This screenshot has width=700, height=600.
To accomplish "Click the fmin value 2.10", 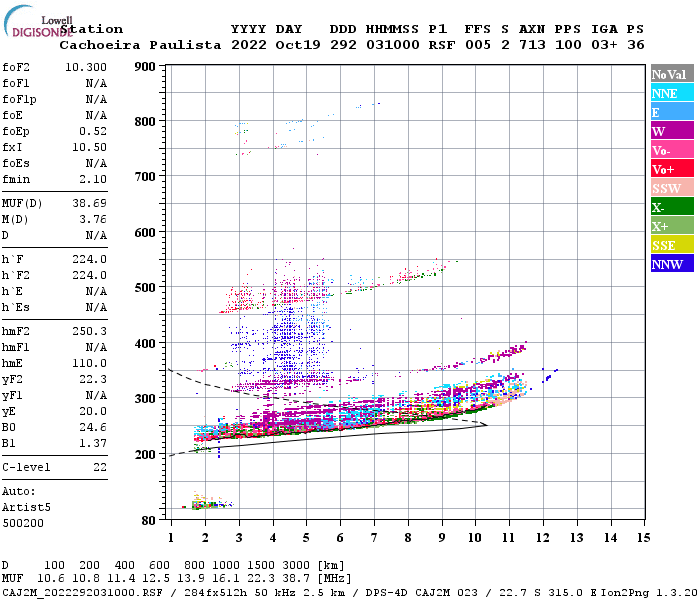I will 93,179.
